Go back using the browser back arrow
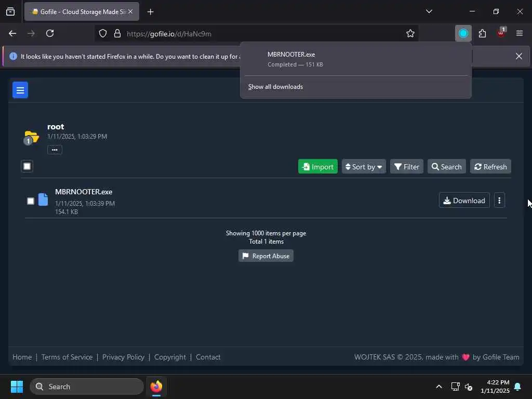Image resolution: width=532 pixels, height=399 pixels. click(x=12, y=34)
